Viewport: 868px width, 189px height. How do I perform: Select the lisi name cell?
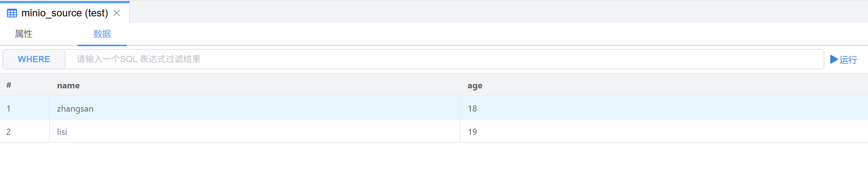pyautogui.click(x=62, y=132)
